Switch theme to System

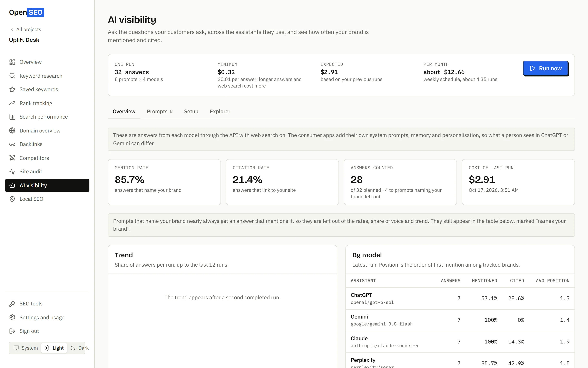tap(26, 348)
